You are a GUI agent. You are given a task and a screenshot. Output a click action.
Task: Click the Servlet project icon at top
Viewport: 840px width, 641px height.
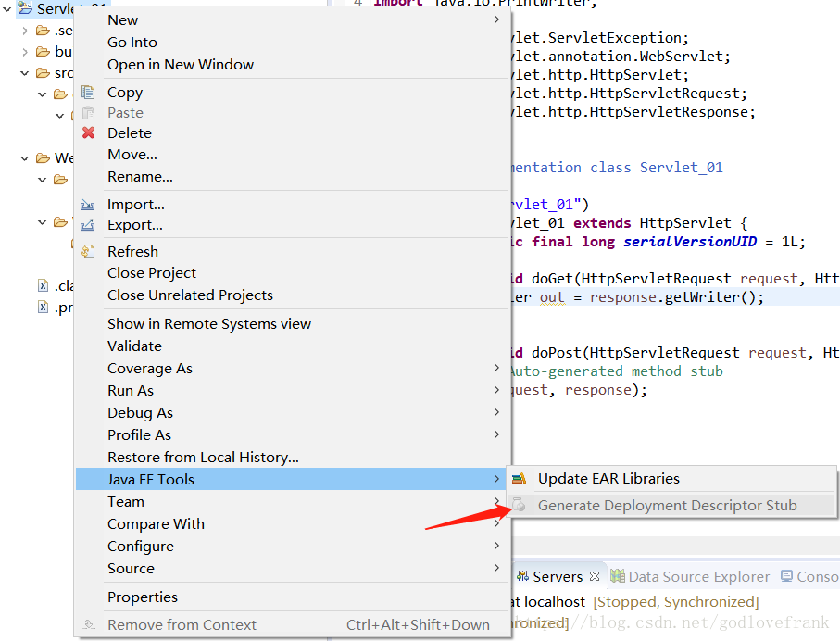coord(25,7)
